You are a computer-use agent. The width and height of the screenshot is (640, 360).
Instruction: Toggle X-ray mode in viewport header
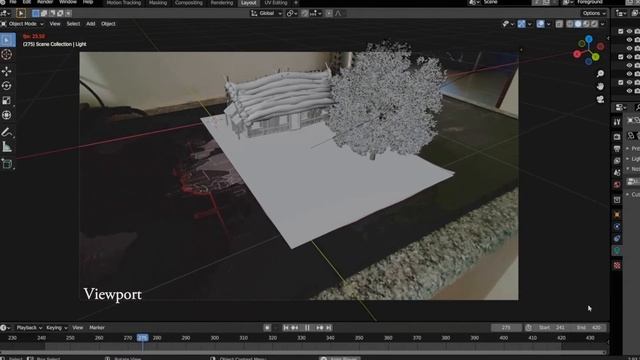[559, 24]
